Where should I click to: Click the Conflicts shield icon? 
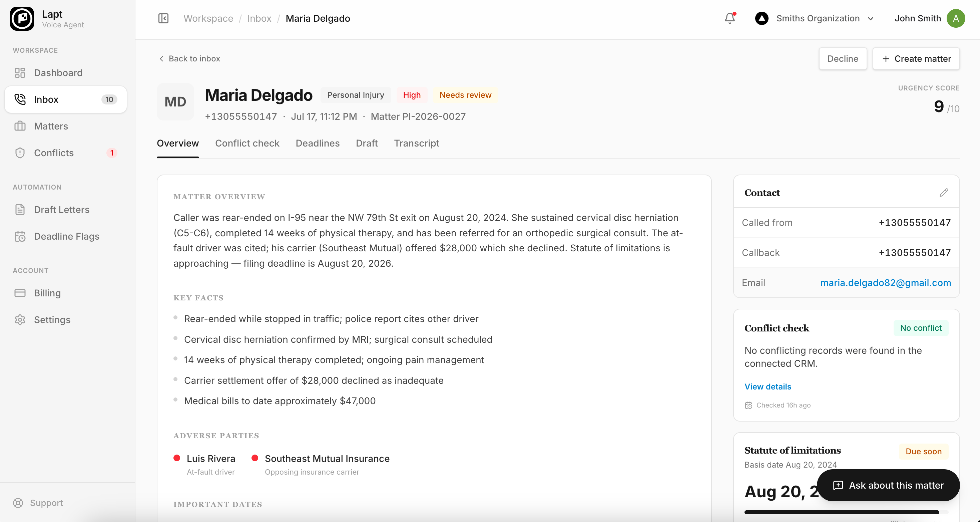point(20,153)
